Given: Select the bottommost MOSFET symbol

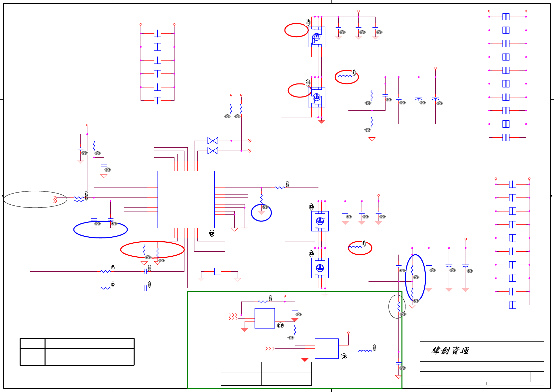Looking at the screenshot, I should point(320,268).
